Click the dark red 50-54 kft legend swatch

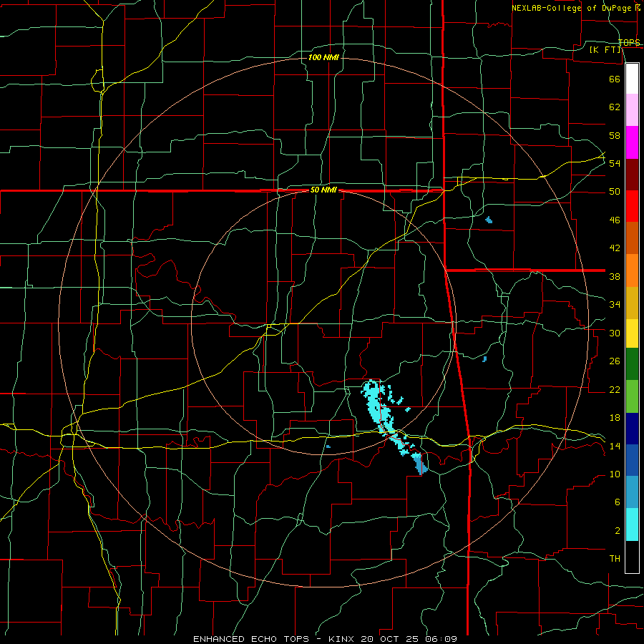[x=632, y=174]
